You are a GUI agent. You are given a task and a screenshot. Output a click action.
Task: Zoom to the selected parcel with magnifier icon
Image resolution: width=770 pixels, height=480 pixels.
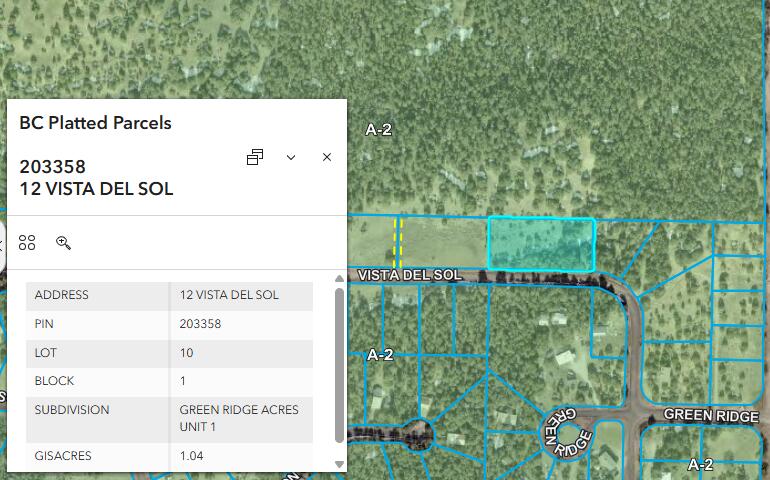(63, 243)
